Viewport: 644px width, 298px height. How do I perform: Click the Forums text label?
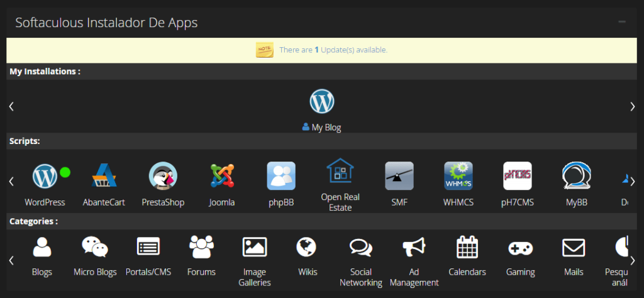[x=201, y=272]
